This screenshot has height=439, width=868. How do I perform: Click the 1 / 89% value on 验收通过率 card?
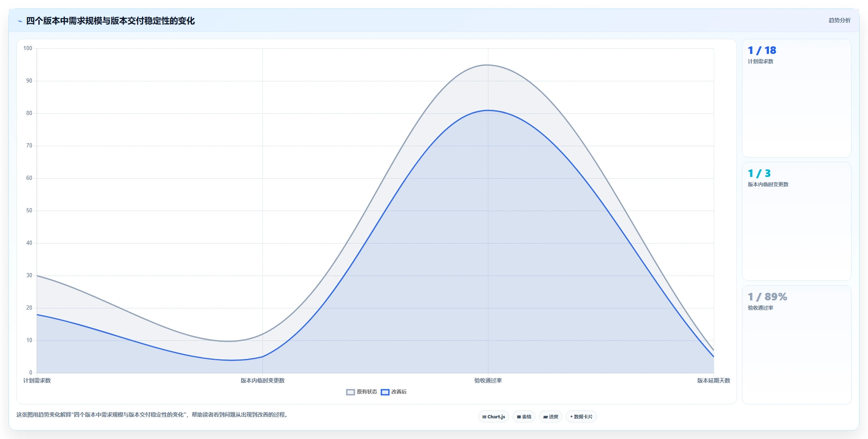pos(767,297)
